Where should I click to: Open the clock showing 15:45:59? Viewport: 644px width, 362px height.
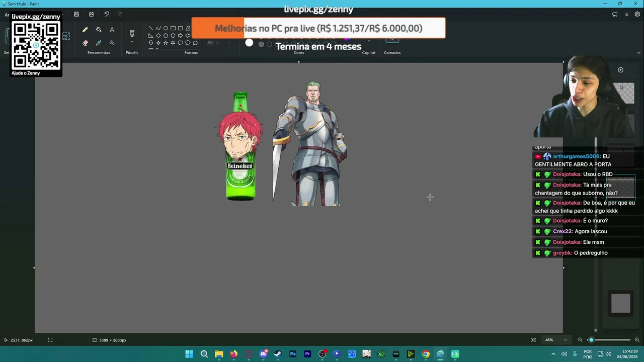(x=627, y=354)
